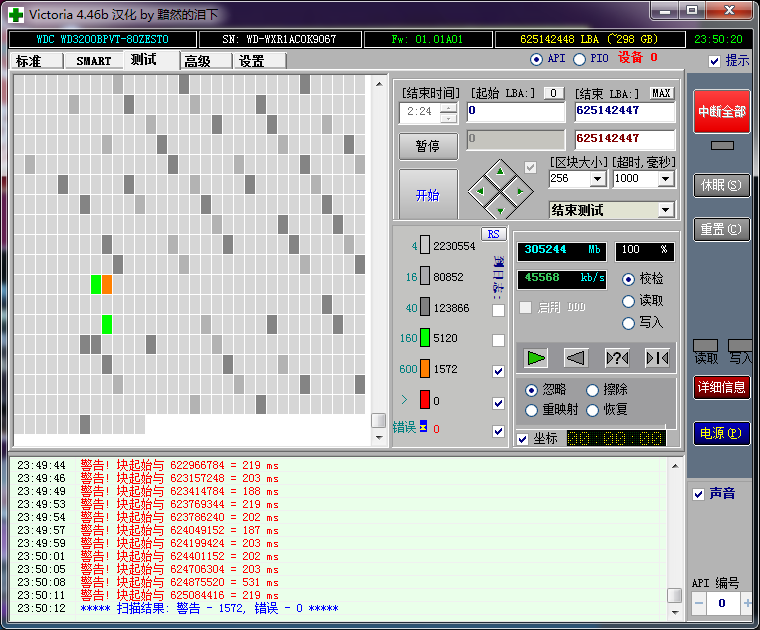Click the 起始 LBA start input field
The height and width of the screenshot is (630, 760).
pyautogui.click(x=516, y=112)
